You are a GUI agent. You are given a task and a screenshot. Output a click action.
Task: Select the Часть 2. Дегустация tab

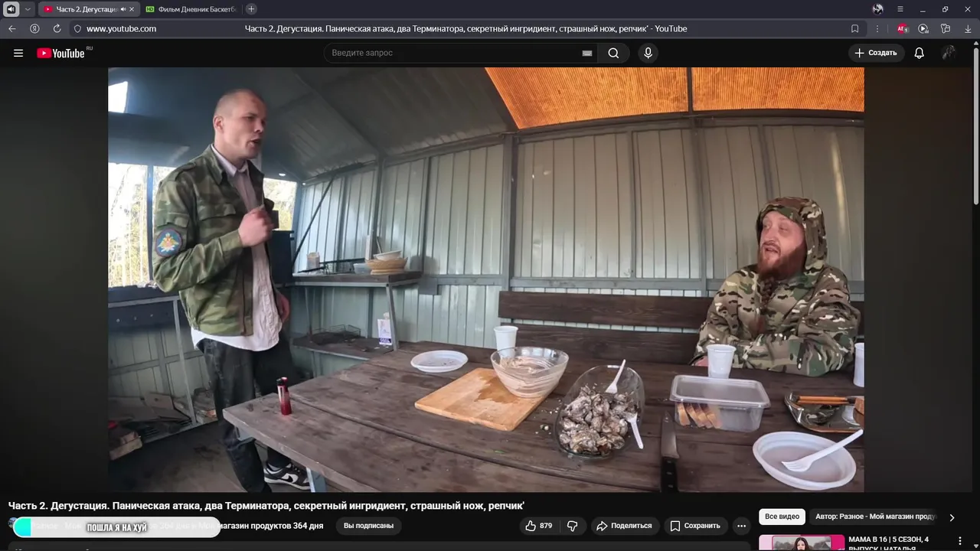86,9
